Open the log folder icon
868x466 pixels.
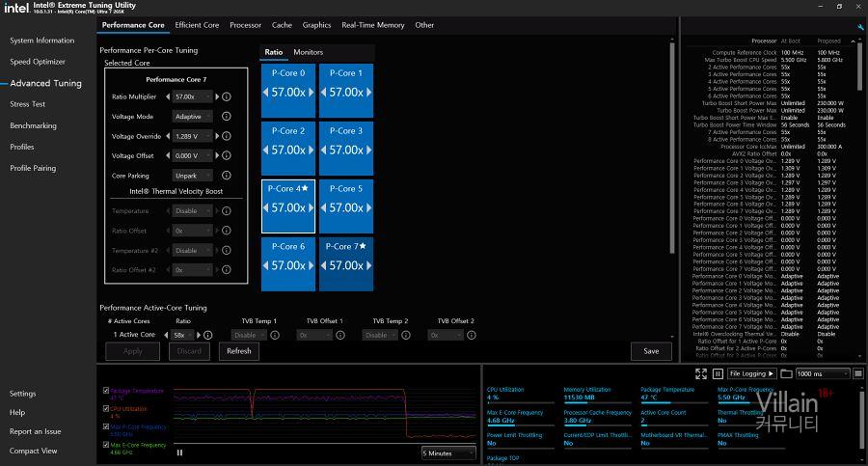tap(786, 373)
